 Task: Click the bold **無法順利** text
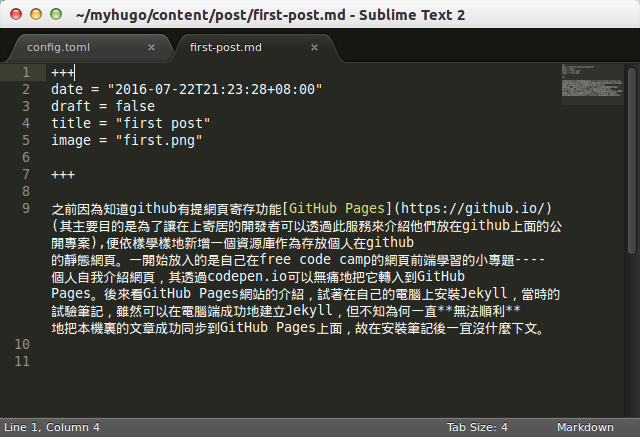[479, 311]
